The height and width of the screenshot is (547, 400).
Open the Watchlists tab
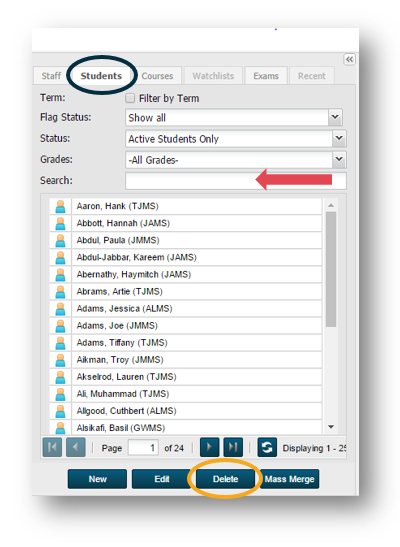(213, 76)
